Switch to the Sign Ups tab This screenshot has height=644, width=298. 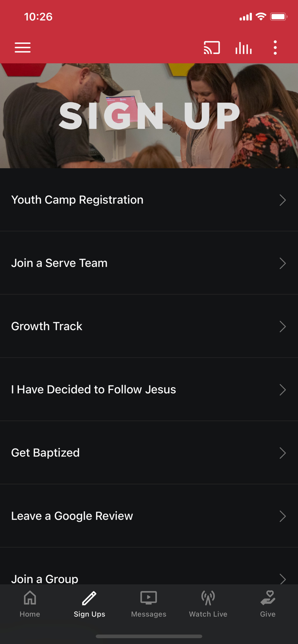[x=89, y=603]
